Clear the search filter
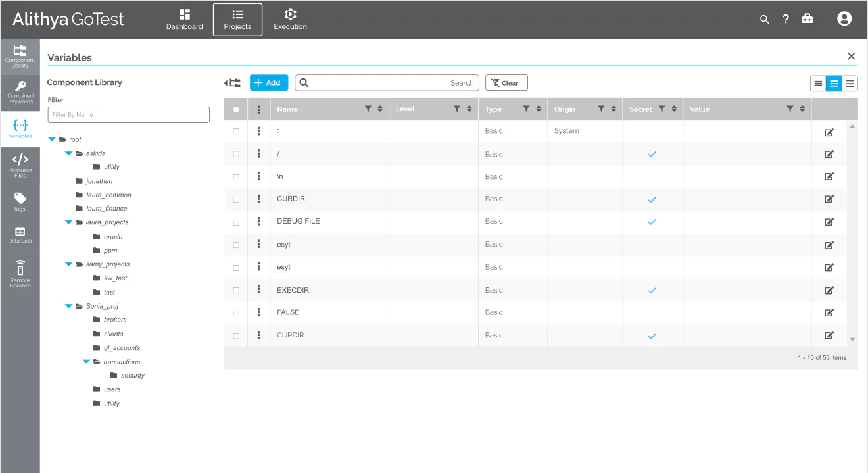This screenshot has height=473, width=868. point(506,82)
